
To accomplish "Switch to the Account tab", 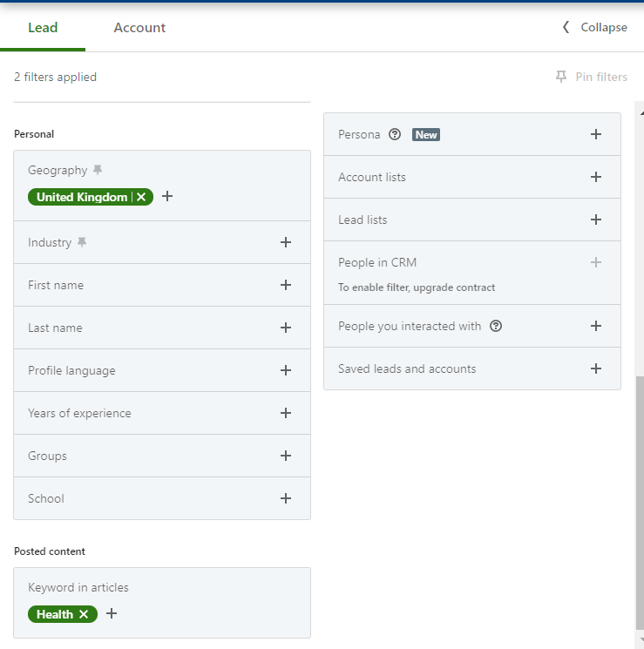I will tap(139, 28).
